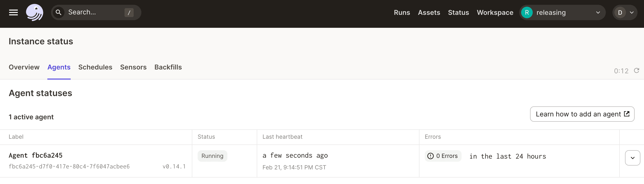Screen dimensions: 644x184
Task: Click the D user avatar
Action: [620, 12]
